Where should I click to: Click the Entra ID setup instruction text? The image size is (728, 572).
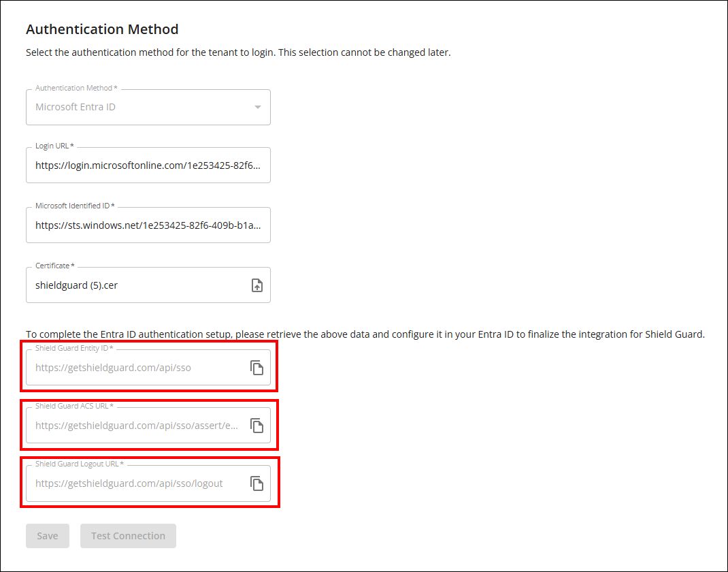[365, 334]
